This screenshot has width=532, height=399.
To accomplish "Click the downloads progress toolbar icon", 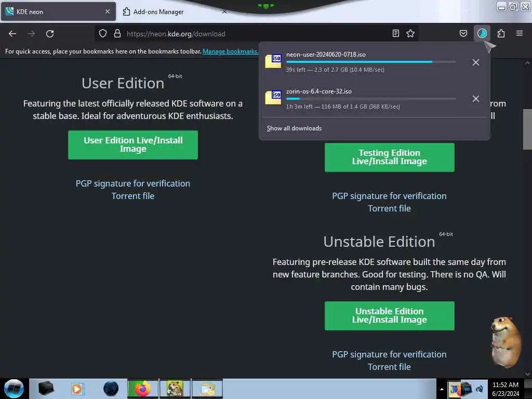I will 482,33.
